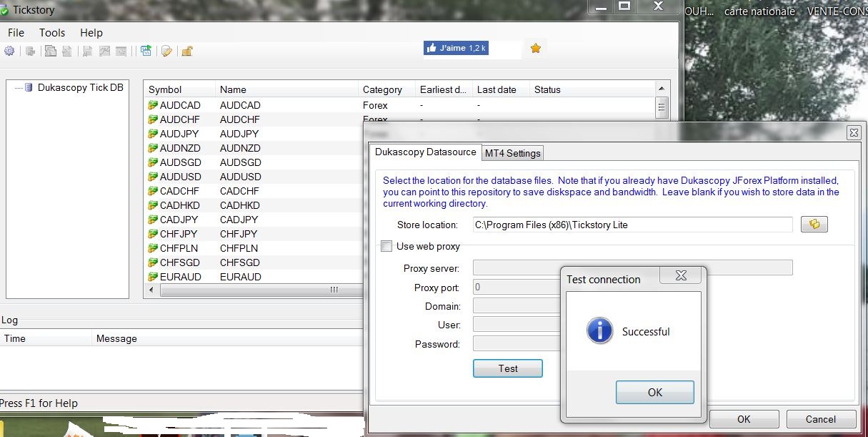Click the pencil edit toolbar icon

166,51
